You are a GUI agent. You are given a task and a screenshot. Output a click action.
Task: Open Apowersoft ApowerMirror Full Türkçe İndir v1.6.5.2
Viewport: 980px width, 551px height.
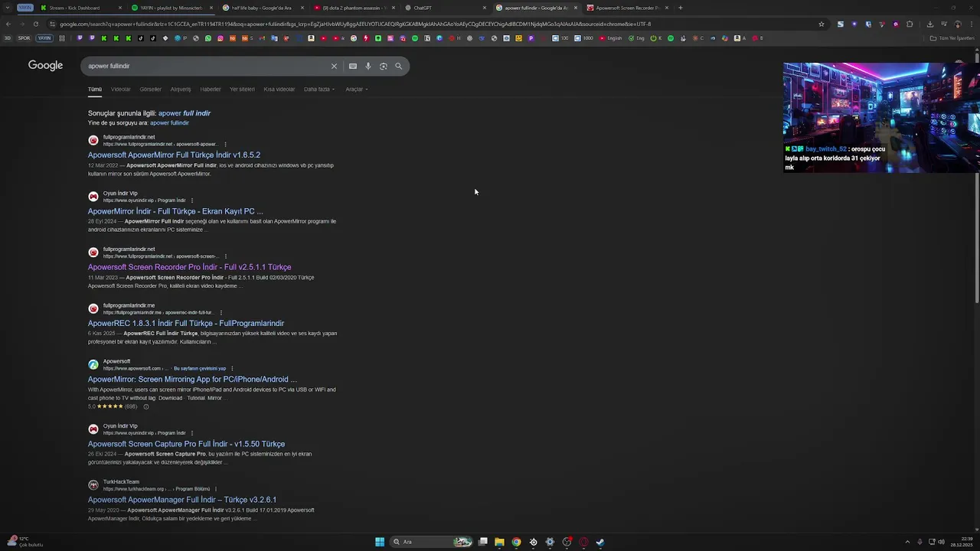click(x=174, y=155)
